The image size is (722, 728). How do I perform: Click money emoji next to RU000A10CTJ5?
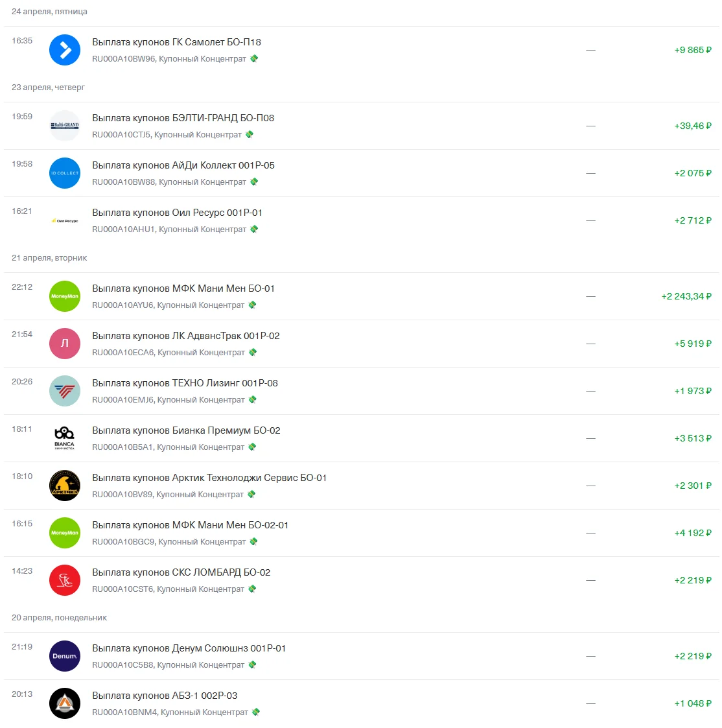250,134
